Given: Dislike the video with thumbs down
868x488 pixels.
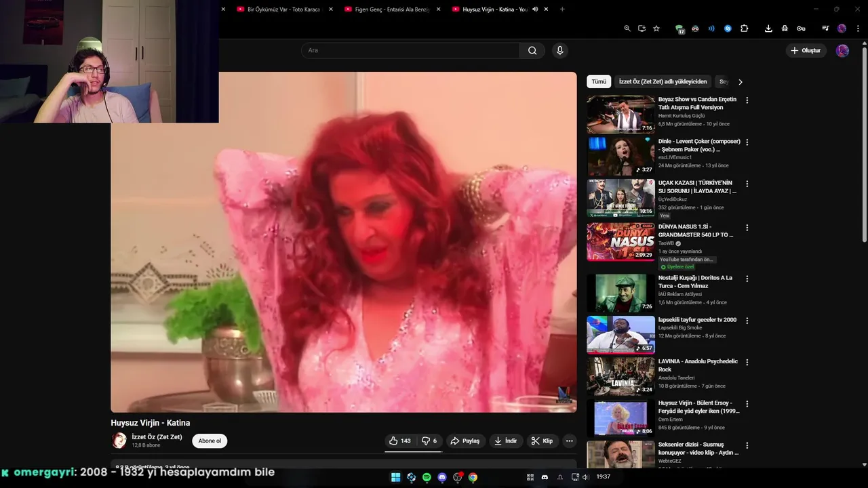Looking at the screenshot, I should tap(429, 441).
